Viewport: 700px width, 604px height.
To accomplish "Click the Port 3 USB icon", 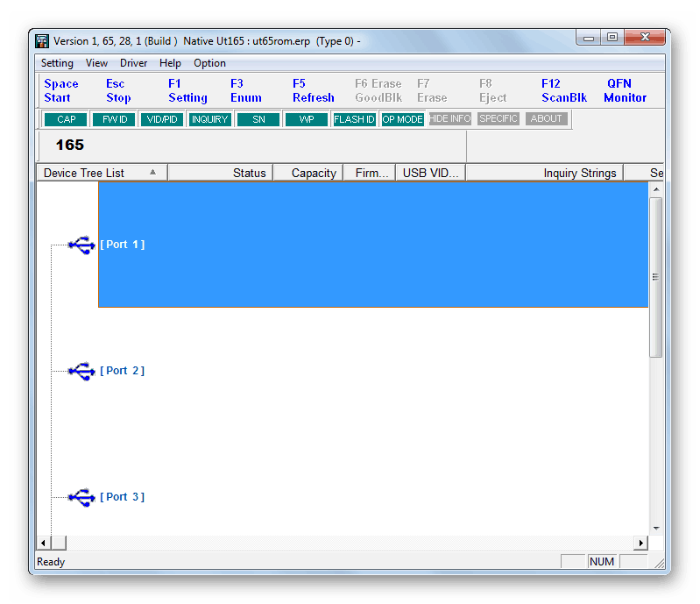I will 81,497.
